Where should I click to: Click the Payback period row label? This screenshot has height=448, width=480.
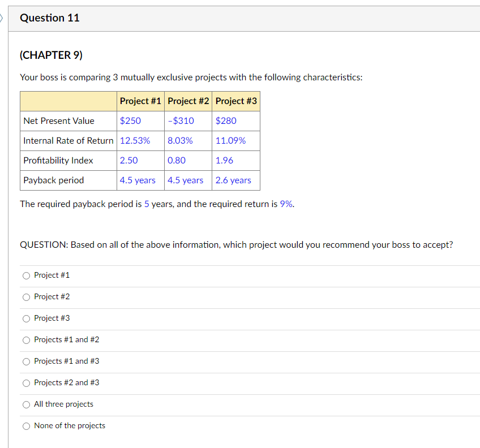(x=51, y=180)
